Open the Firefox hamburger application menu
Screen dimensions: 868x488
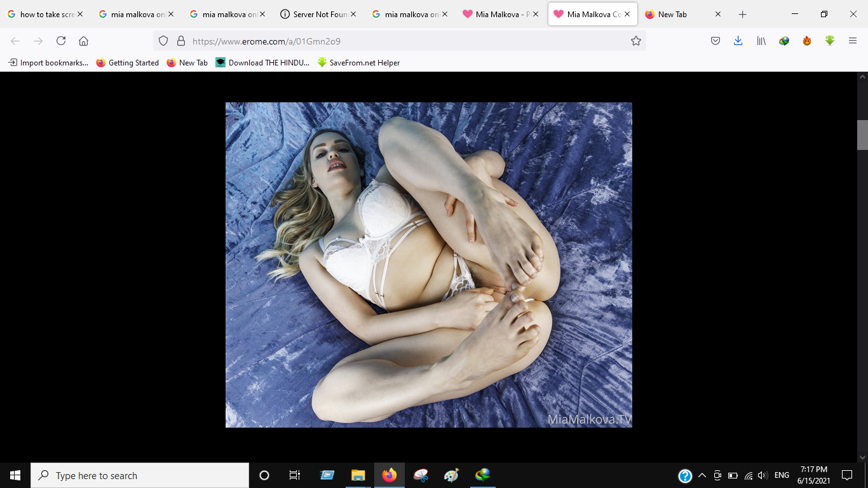tap(853, 41)
